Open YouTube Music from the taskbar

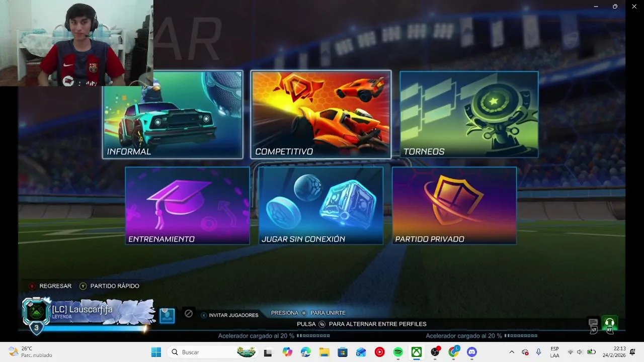pos(379,352)
